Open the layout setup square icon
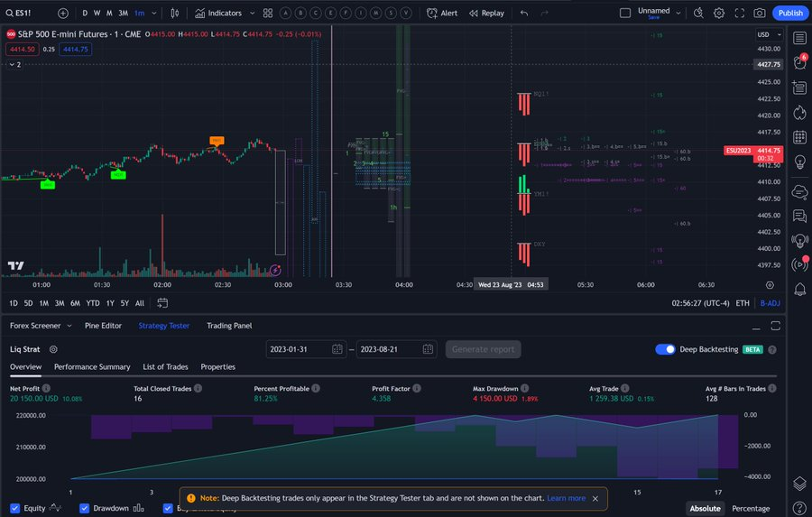Viewport: 812px width, 517px height. coord(625,13)
